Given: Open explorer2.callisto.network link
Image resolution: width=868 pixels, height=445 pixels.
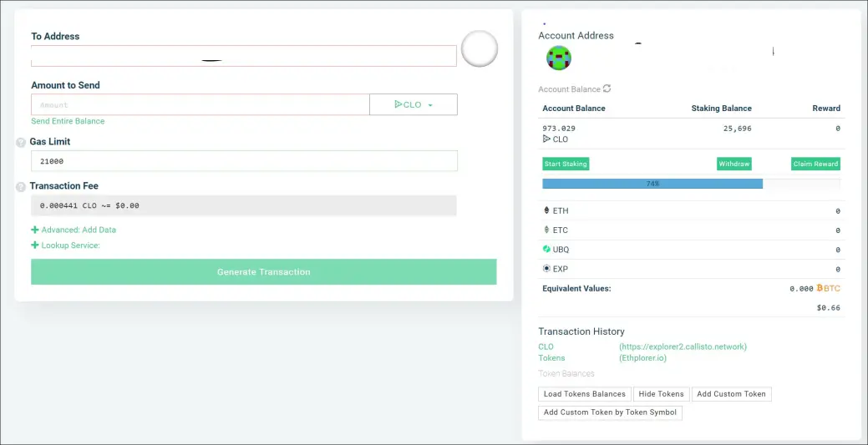Looking at the screenshot, I should coord(683,346).
